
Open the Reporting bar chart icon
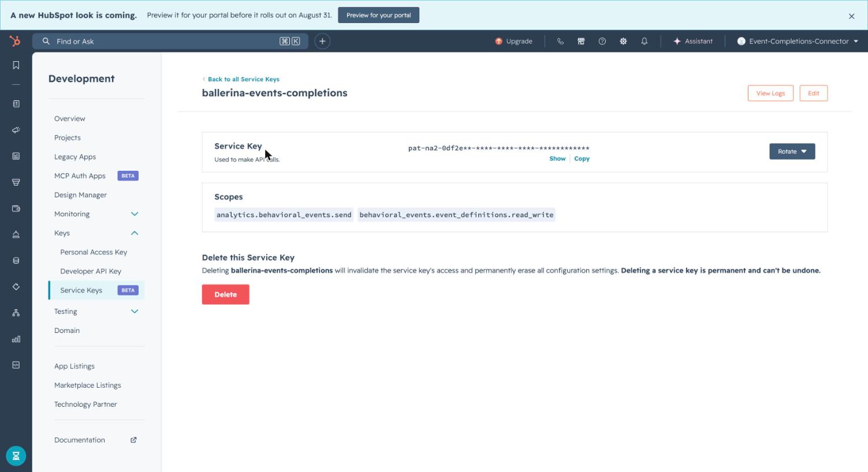point(16,339)
